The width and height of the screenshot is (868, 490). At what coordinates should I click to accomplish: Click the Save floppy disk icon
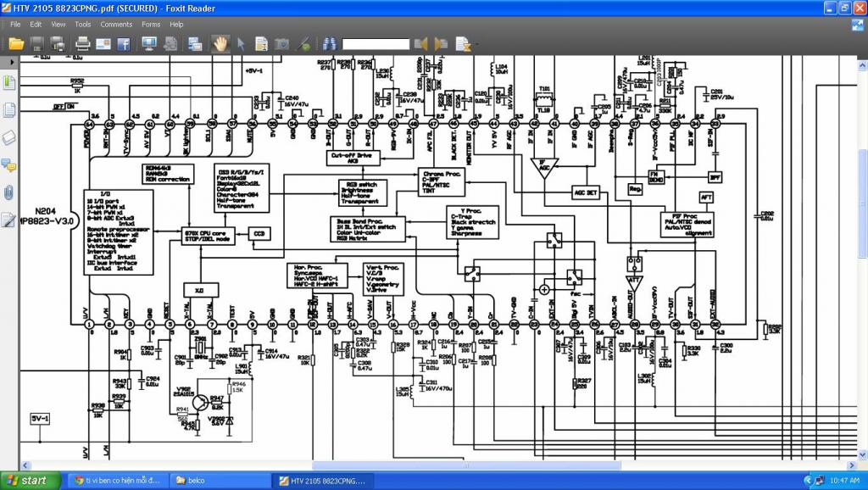(x=36, y=44)
